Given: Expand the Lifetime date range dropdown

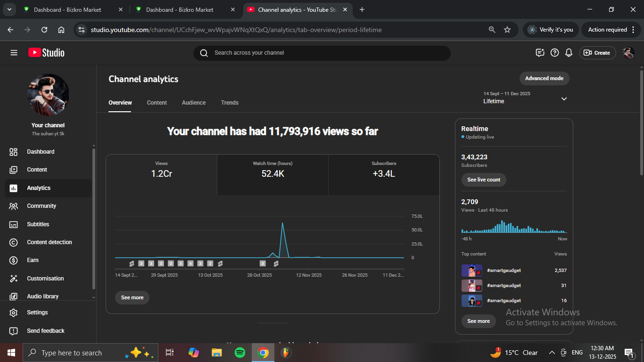Looking at the screenshot, I should click(564, 99).
